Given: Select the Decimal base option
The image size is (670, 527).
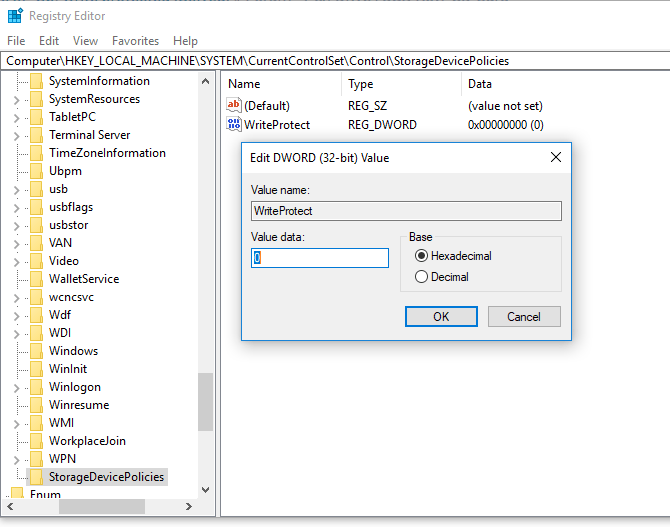Looking at the screenshot, I should click(x=442, y=277).
